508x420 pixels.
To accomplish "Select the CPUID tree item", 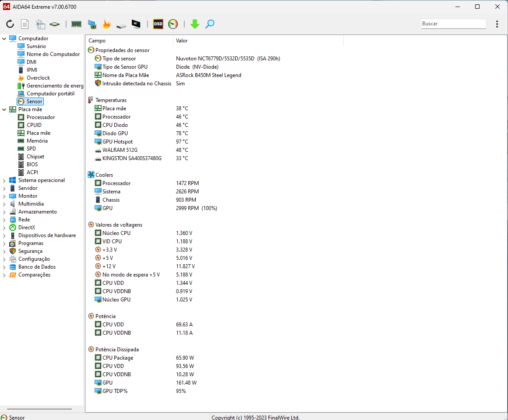I will tap(34, 125).
